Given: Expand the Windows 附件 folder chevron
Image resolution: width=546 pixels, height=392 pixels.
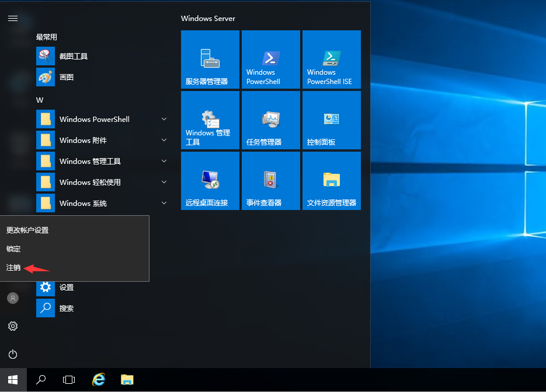Looking at the screenshot, I should (164, 140).
